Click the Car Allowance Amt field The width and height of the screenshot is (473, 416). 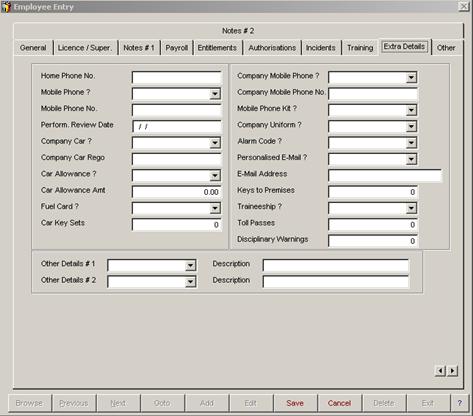click(x=176, y=192)
